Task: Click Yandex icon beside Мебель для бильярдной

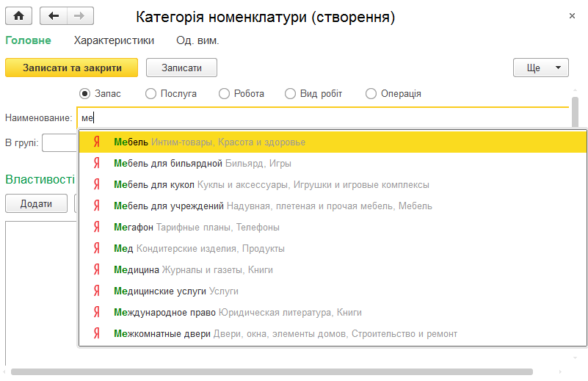Action: [x=97, y=163]
